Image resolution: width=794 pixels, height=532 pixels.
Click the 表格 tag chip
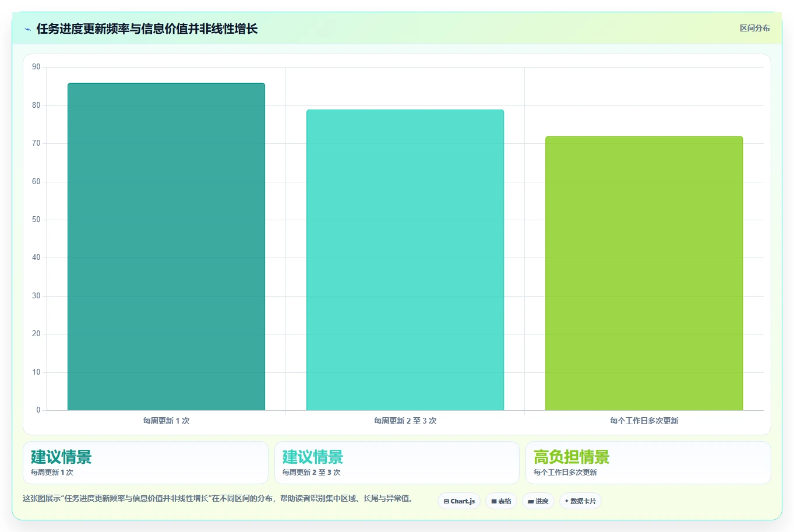point(501,501)
